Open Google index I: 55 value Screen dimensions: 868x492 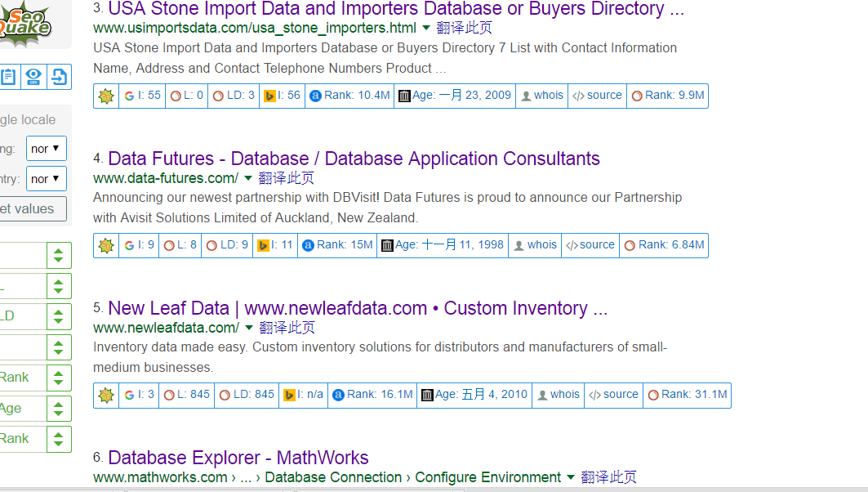coord(142,96)
